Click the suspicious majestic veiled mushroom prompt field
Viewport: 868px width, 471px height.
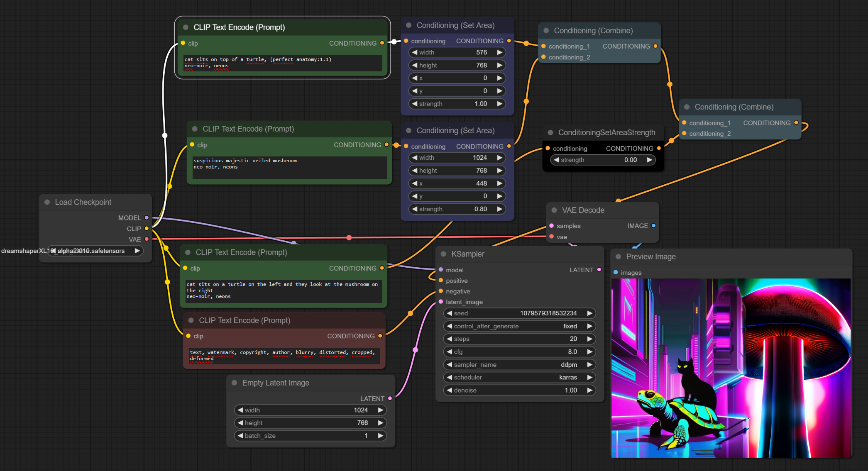click(289, 167)
